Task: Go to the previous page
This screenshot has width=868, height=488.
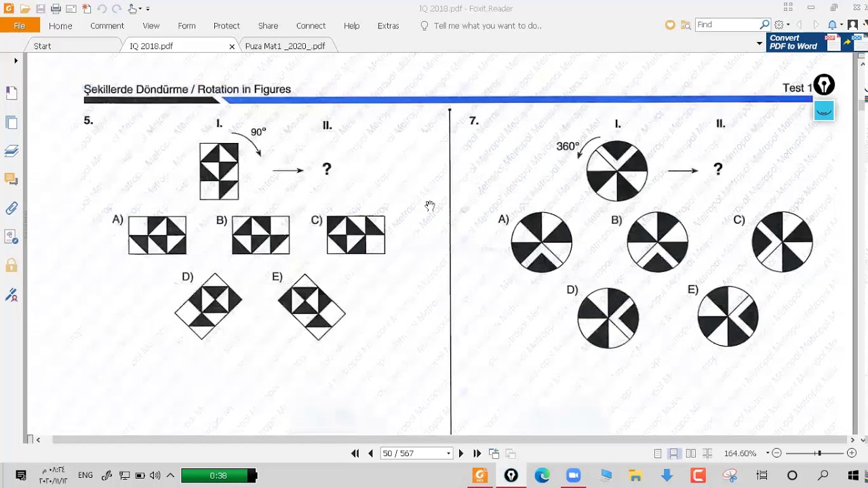Action: click(x=370, y=453)
